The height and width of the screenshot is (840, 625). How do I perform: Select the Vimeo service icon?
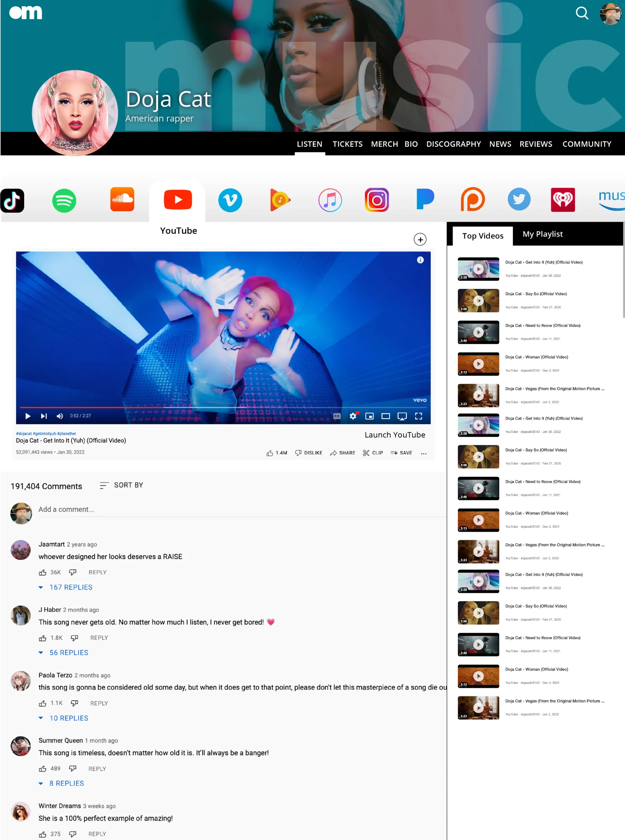[230, 200]
